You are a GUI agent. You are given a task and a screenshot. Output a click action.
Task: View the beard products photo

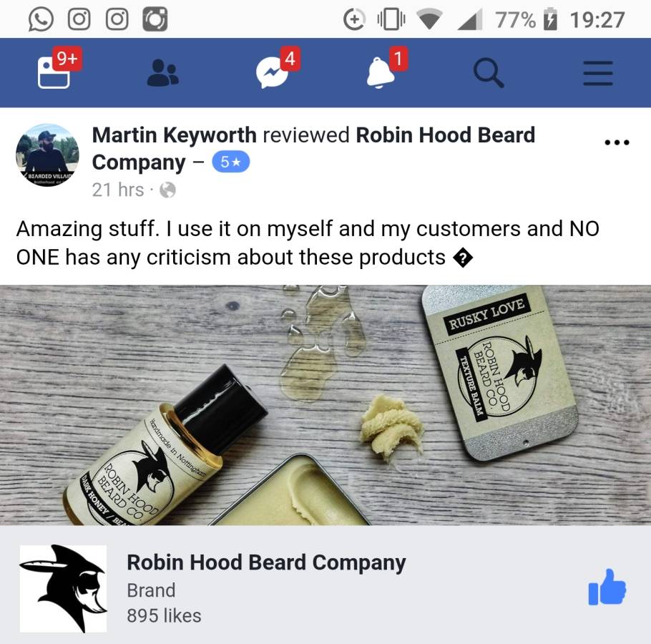click(x=325, y=405)
